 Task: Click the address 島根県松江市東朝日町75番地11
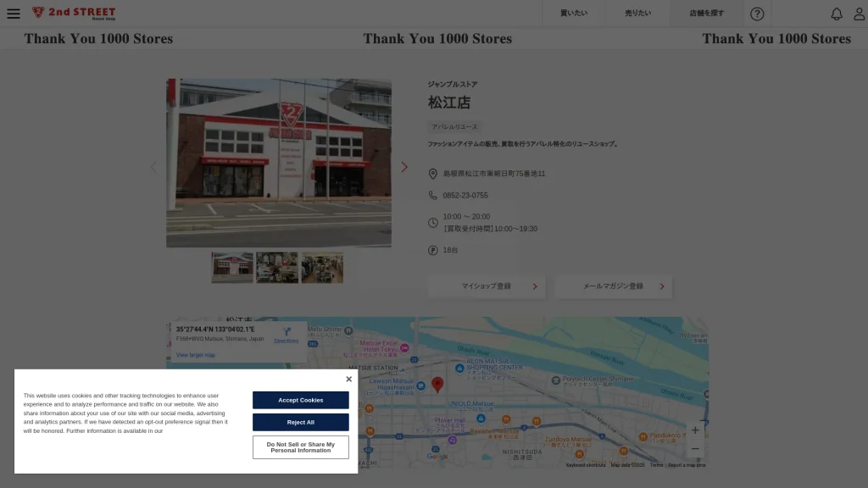(494, 174)
